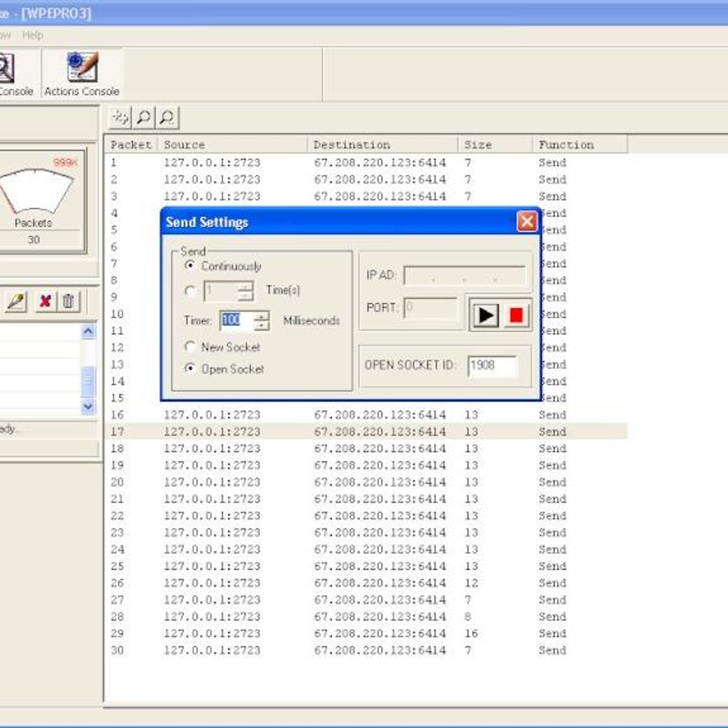
Task: Click the Destination column header
Action: 352,144
